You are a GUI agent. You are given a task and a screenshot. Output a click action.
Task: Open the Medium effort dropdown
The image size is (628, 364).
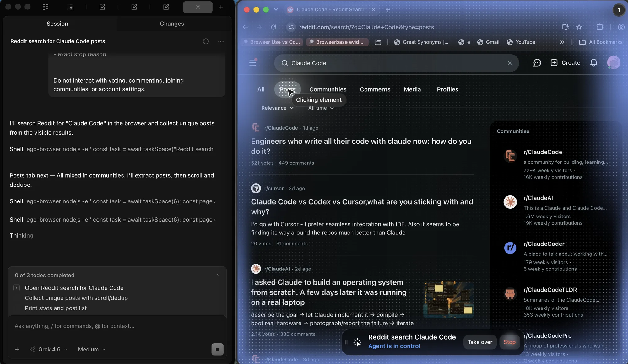pos(91,349)
